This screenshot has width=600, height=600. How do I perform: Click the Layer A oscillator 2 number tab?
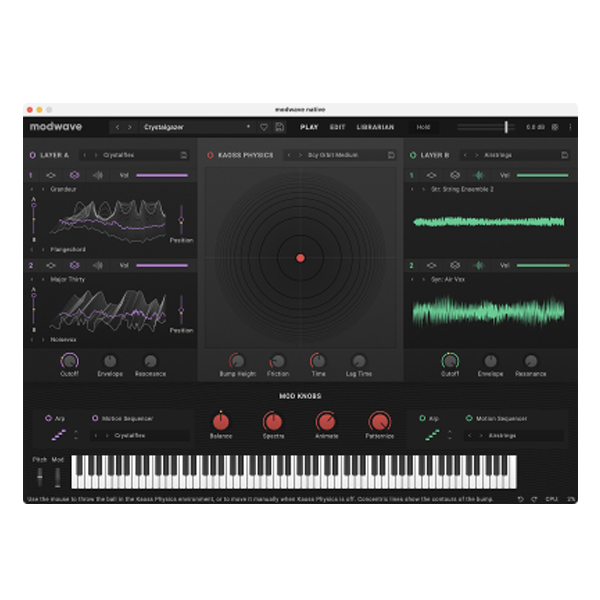pyautogui.click(x=31, y=265)
